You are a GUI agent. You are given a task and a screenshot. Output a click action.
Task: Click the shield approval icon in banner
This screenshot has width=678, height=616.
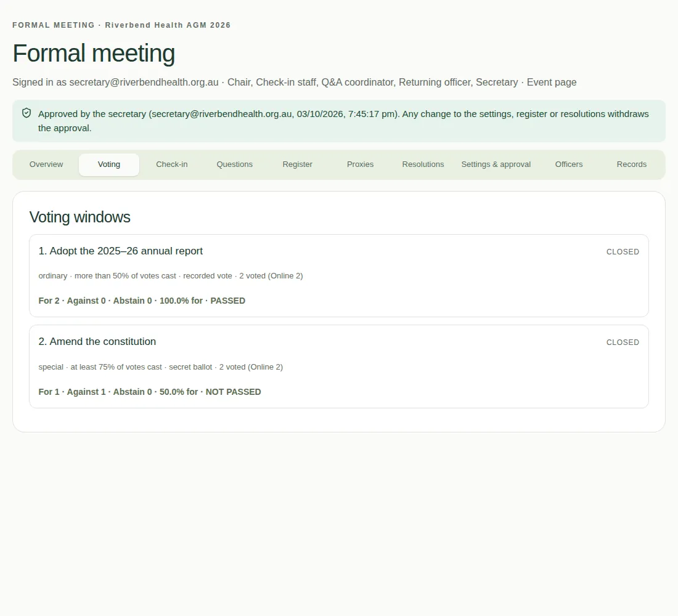[27, 113]
